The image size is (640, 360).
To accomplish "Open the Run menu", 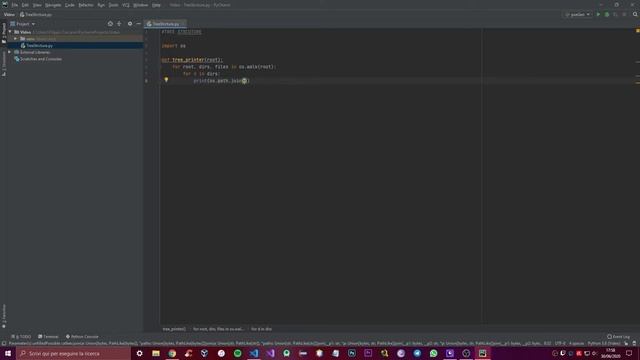I will (x=101, y=5).
